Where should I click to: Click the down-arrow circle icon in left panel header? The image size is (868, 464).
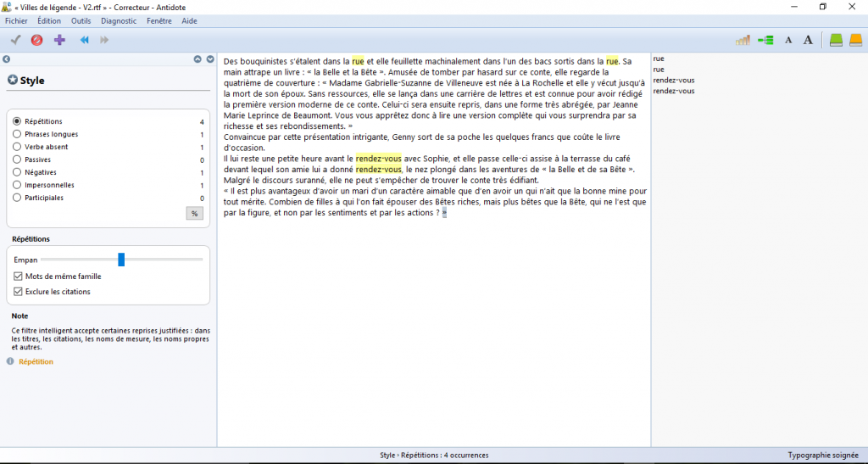pyautogui.click(x=210, y=59)
